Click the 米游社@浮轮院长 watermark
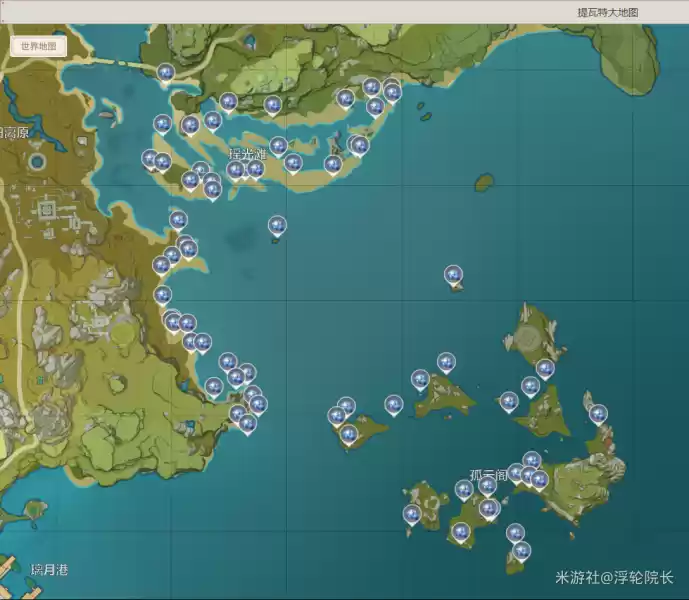The height and width of the screenshot is (600, 689). point(614,577)
